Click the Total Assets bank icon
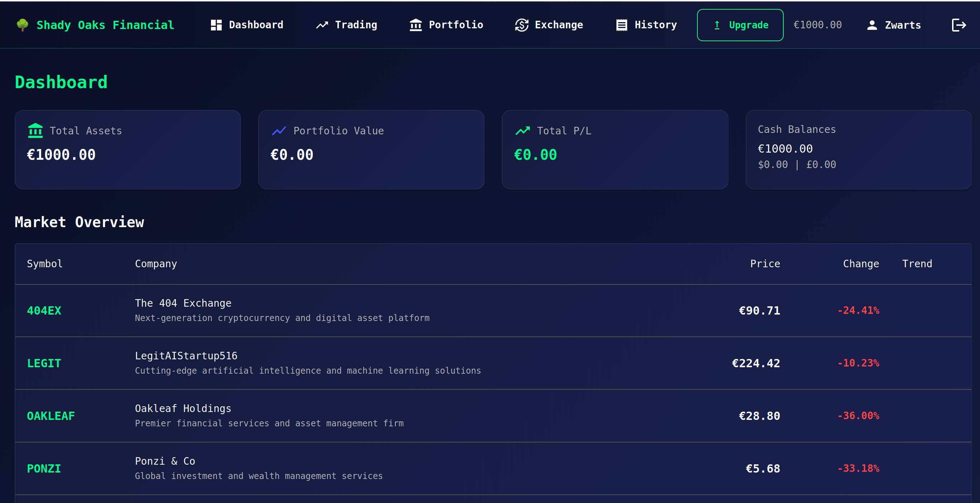980x503 pixels. (x=35, y=130)
